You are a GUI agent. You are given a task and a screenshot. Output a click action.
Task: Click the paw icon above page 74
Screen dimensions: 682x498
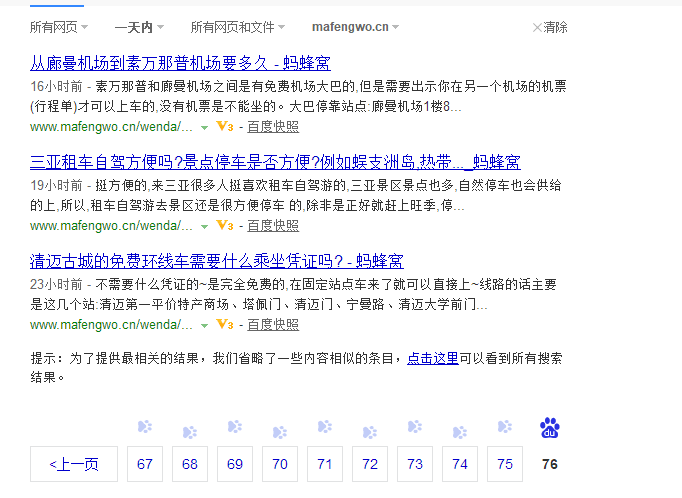tap(460, 432)
